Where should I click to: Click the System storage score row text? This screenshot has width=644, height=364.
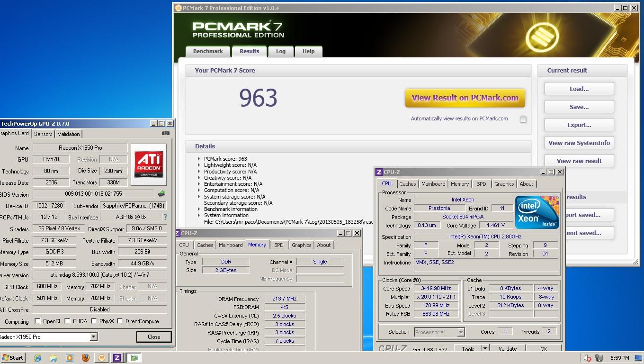[234, 197]
